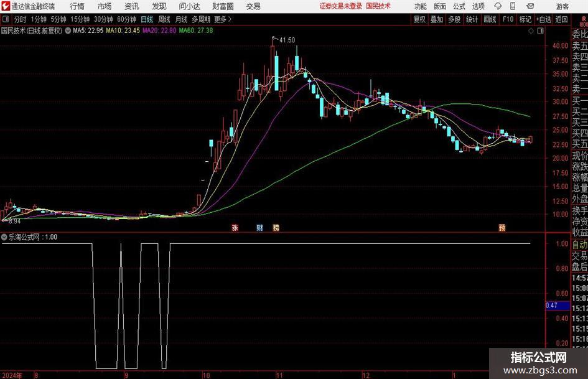Open the 功能 menu

coord(421,6)
